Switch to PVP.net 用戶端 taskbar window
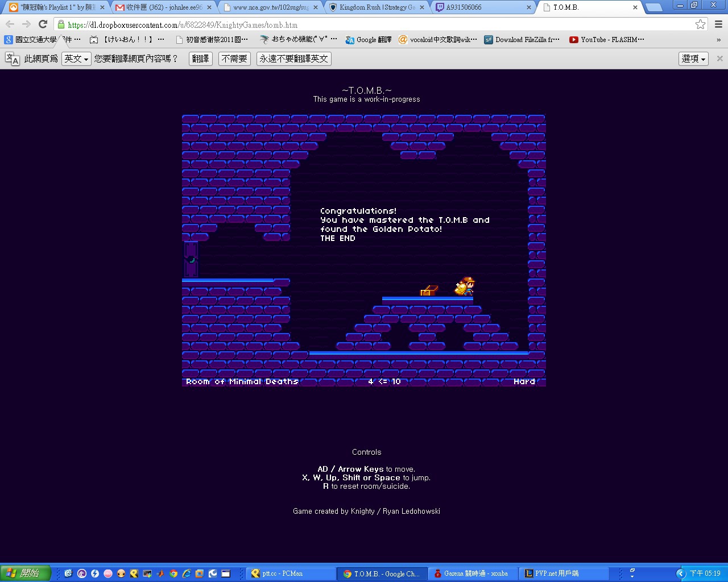This screenshot has width=728, height=582. [564, 573]
